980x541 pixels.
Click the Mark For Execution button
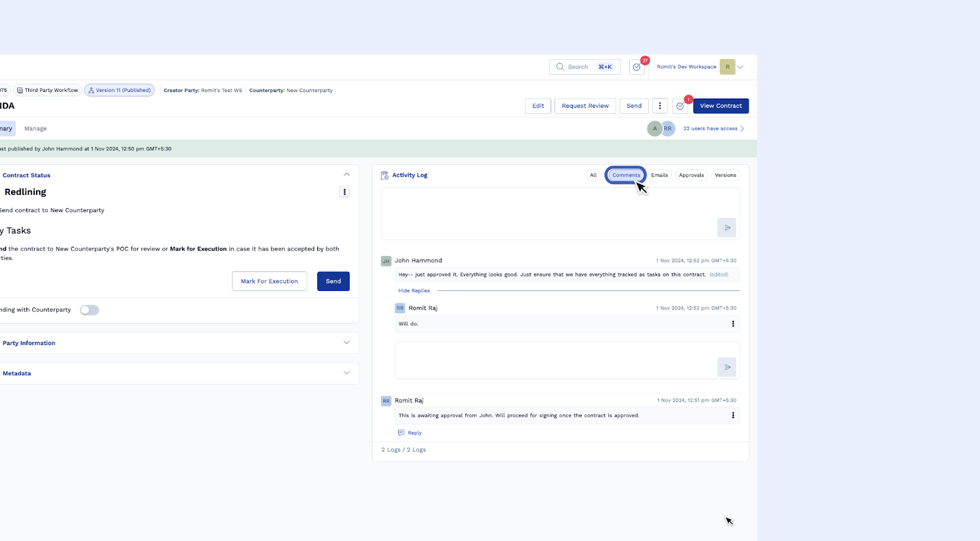pyautogui.click(x=269, y=281)
